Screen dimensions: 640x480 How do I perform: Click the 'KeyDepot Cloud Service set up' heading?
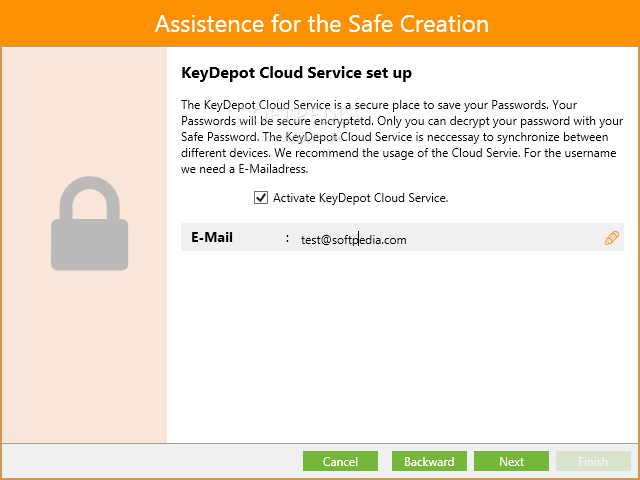click(x=296, y=73)
